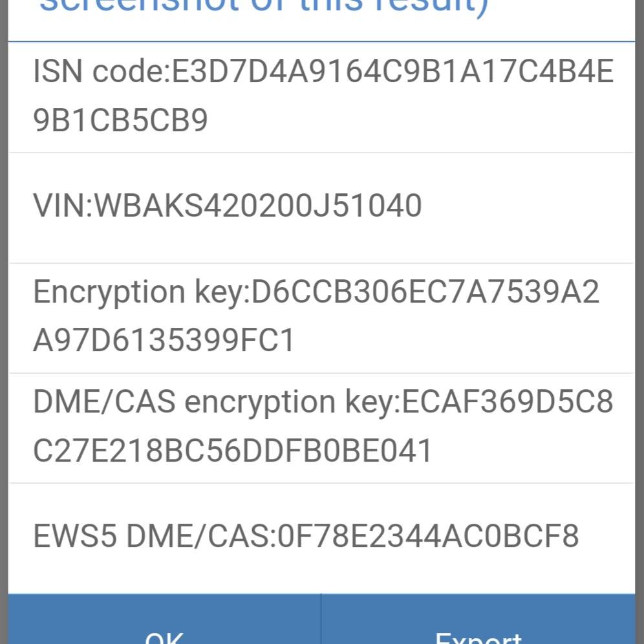This screenshot has height=644, width=644.
Task: Confirm the dialog with the OK button
Action: (x=164, y=619)
